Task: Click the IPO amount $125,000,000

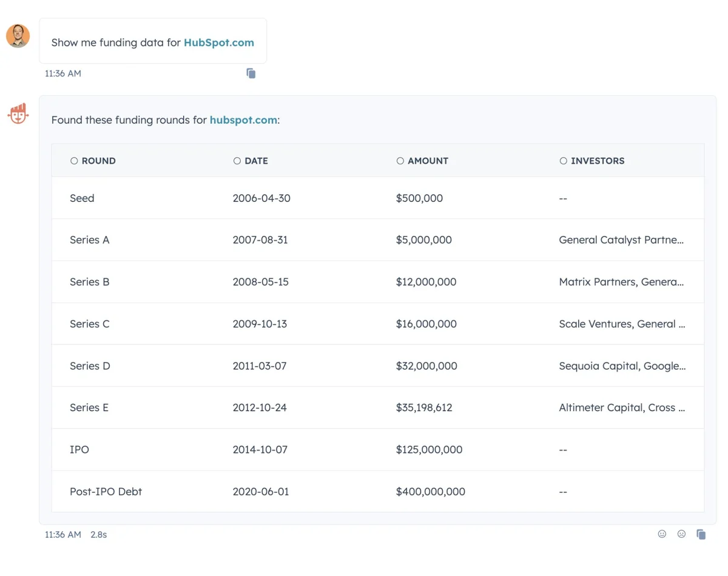Action: click(x=429, y=450)
